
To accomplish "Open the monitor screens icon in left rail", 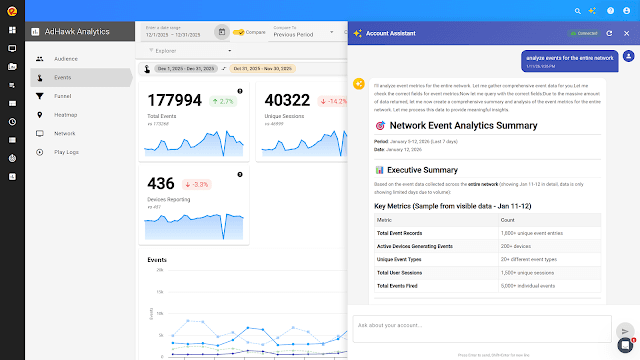I will [x=12, y=49].
